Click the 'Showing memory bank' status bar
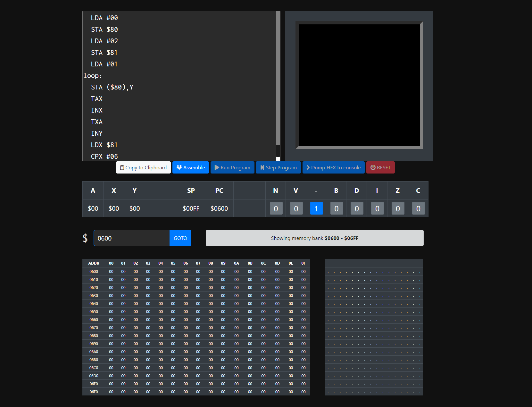532x407 pixels. tap(314, 238)
